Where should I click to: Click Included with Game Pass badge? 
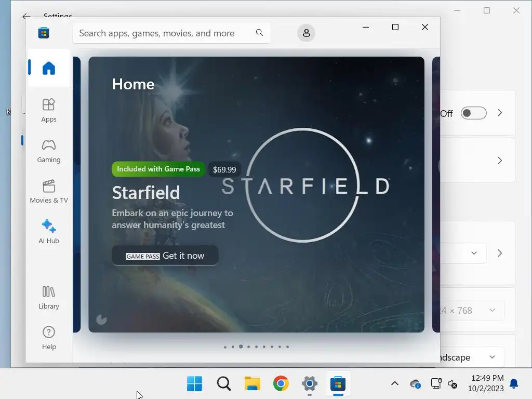pyautogui.click(x=158, y=169)
